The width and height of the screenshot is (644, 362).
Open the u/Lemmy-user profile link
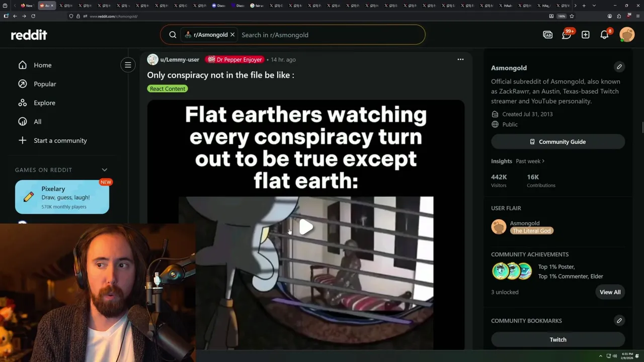point(180,59)
